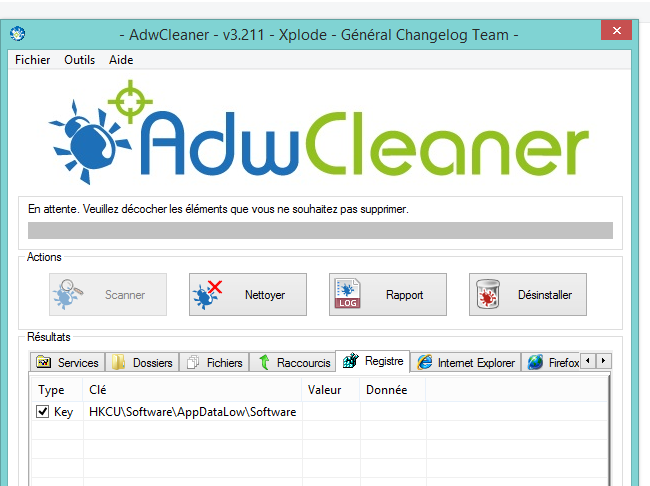Image resolution: width=650 pixels, height=486 pixels.
Task: Click the Type column header
Action: [x=57, y=390]
